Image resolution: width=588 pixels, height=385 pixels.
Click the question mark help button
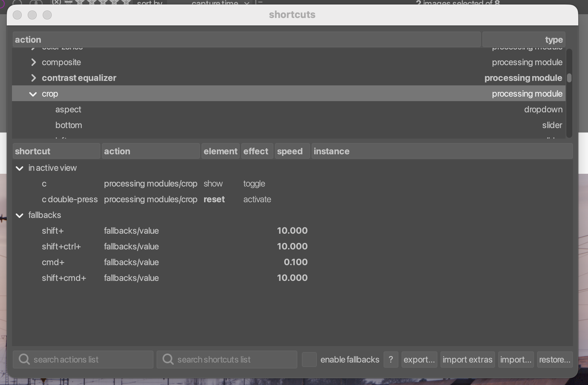pyautogui.click(x=391, y=360)
